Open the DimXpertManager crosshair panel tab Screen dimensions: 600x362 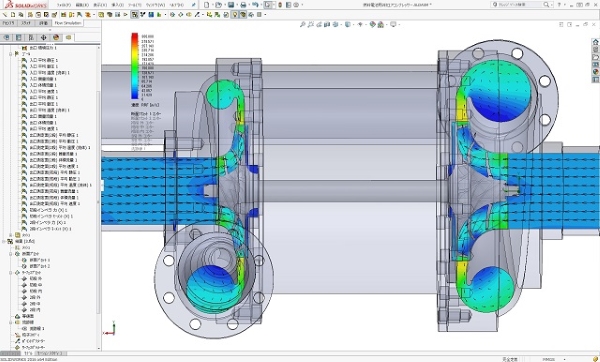[x=43, y=38]
